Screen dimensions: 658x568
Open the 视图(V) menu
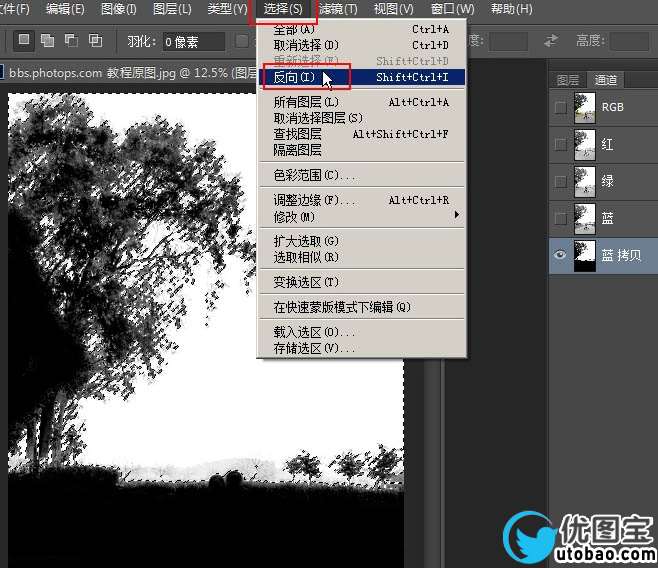393,9
